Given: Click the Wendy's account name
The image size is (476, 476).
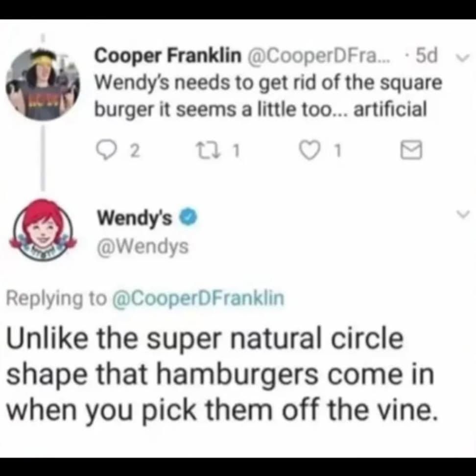Looking at the screenshot, I should click(135, 218).
